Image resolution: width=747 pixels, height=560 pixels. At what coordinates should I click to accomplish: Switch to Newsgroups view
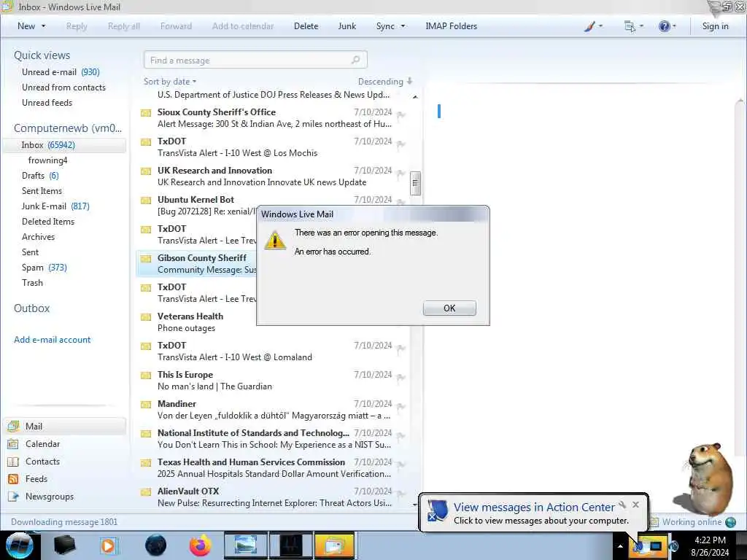pyautogui.click(x=50, y=496)
